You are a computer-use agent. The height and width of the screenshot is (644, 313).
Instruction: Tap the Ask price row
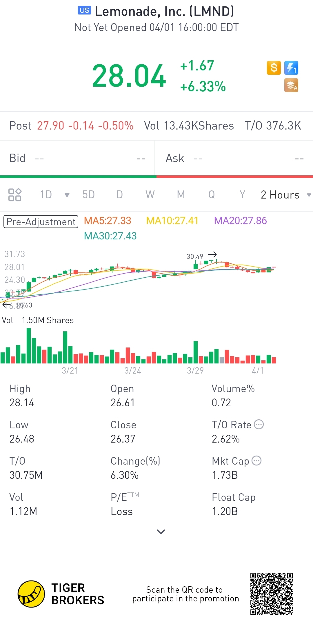[234, 158]
